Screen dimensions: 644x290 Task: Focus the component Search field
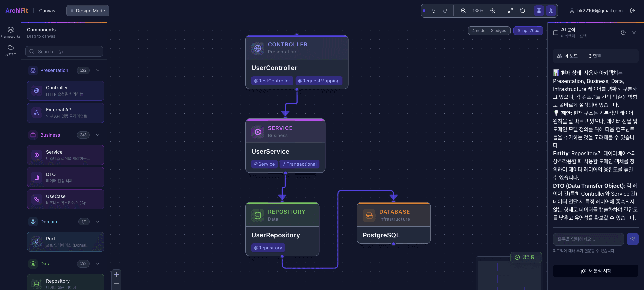tap(64, 52)
